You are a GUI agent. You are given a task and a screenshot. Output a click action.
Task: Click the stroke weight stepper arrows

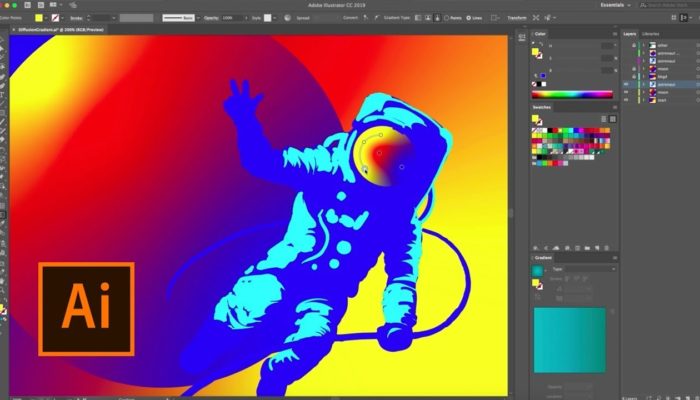point(88,18)
